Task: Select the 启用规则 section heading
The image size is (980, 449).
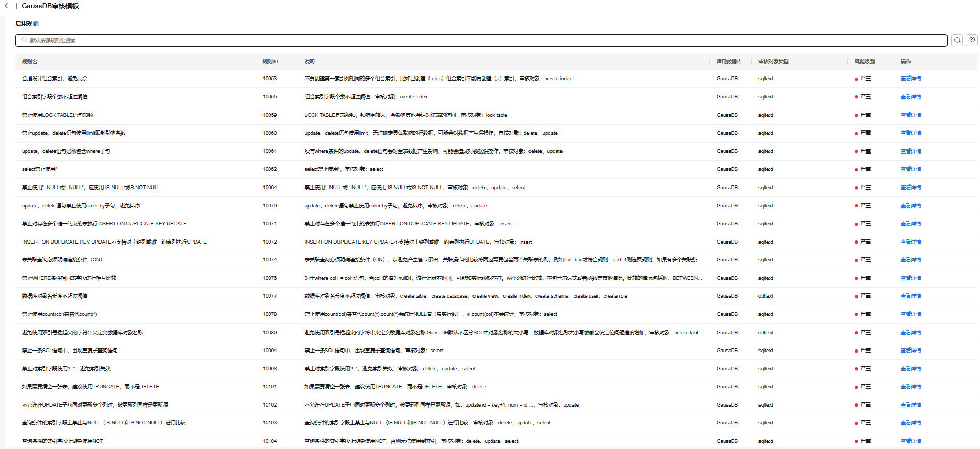Action: click(x=27, y=24)
